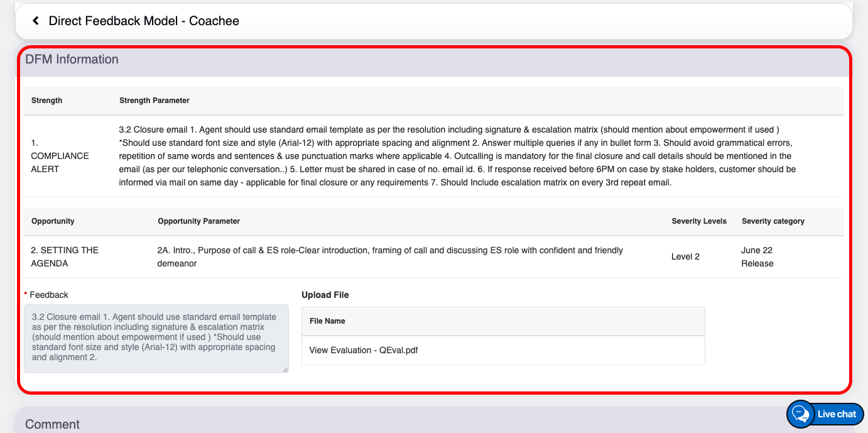Click the Live chat bubble icon
Screen dimensions: 868x433
pyautogui.click(x=800, y=414)
